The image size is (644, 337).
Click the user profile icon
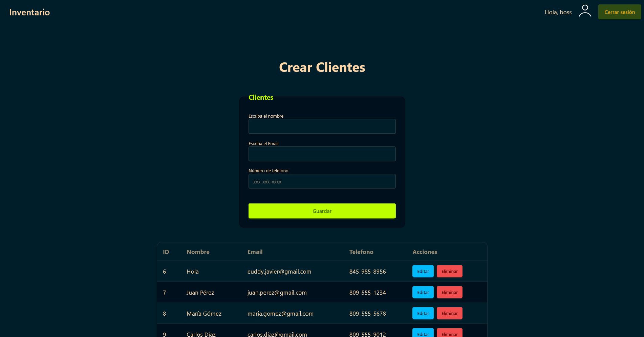[x=585, y=11]
